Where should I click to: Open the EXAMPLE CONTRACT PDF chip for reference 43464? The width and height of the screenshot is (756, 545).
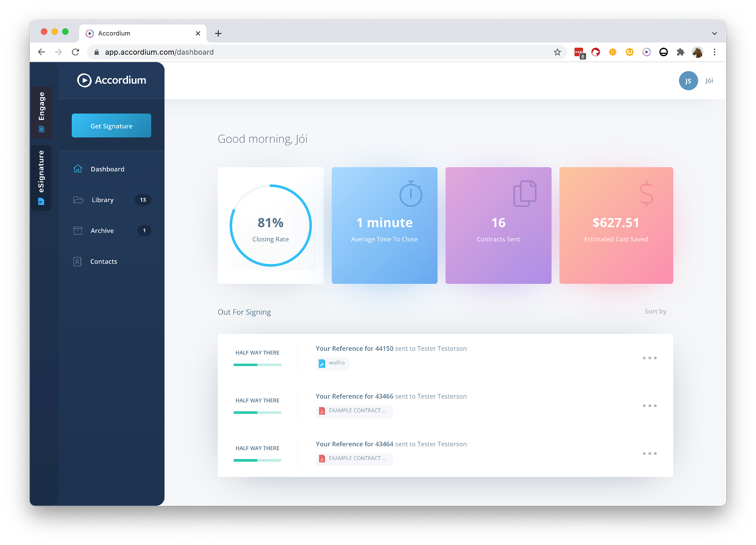354,459
